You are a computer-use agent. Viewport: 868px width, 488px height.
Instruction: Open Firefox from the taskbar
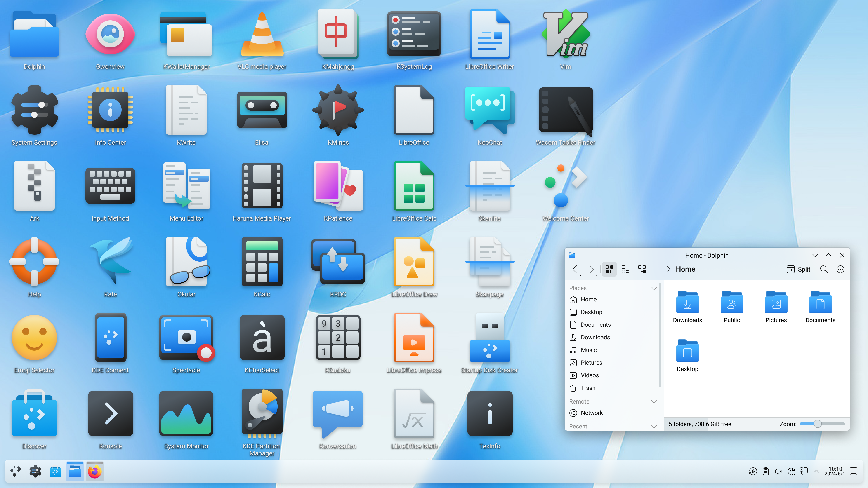click(95, 472)
